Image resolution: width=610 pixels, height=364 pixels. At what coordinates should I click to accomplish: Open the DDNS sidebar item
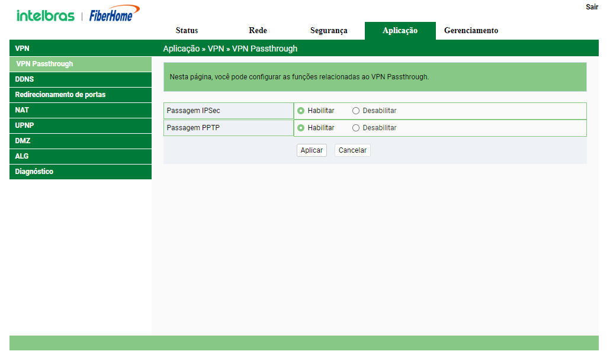[x=81, y=79]
